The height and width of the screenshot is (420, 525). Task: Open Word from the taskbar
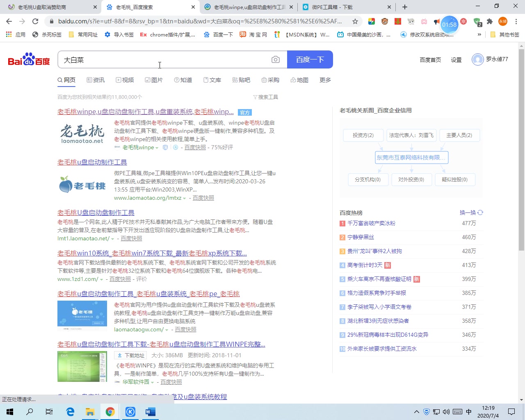click(x=151, y=412)
